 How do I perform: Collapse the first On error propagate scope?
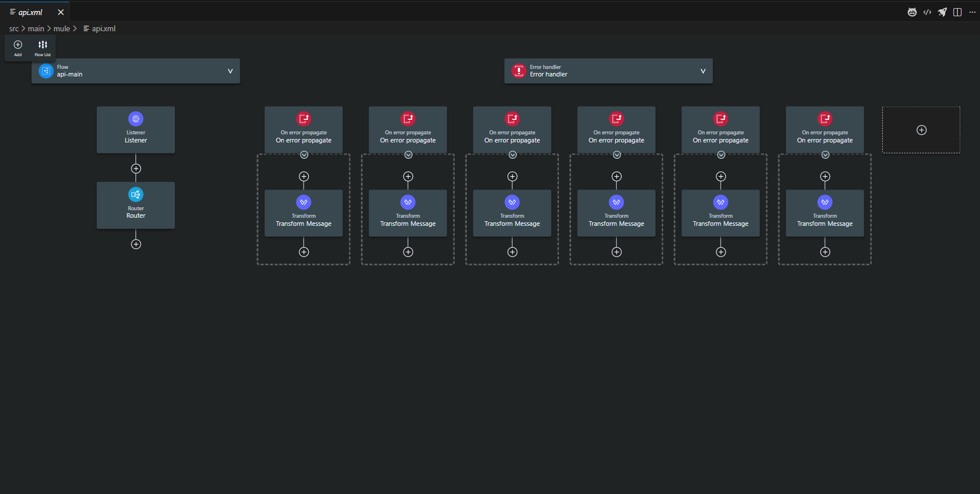[x=304, y=155]
